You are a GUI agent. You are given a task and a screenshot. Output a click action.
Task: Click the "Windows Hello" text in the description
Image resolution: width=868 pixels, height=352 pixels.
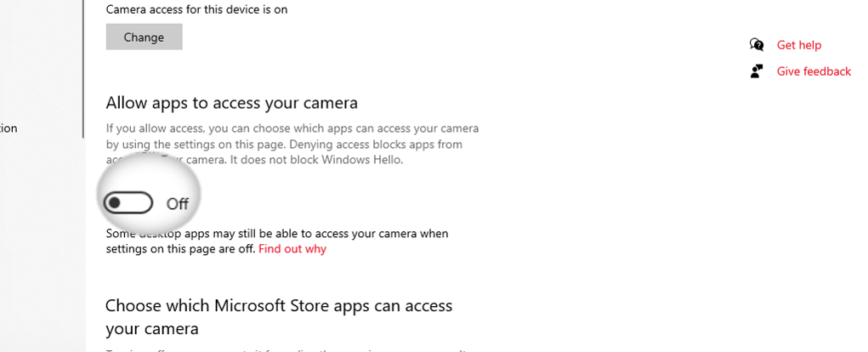click(373, 159)
